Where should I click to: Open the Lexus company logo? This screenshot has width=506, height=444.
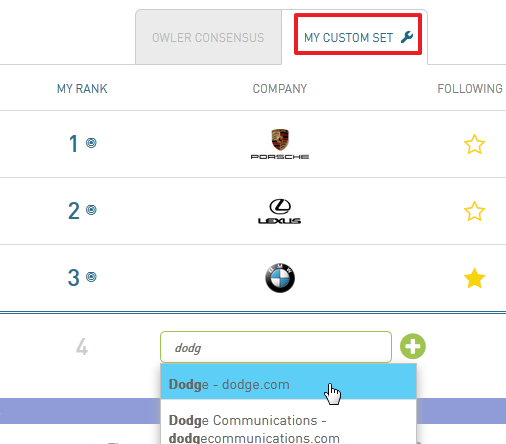click(280, 211)
